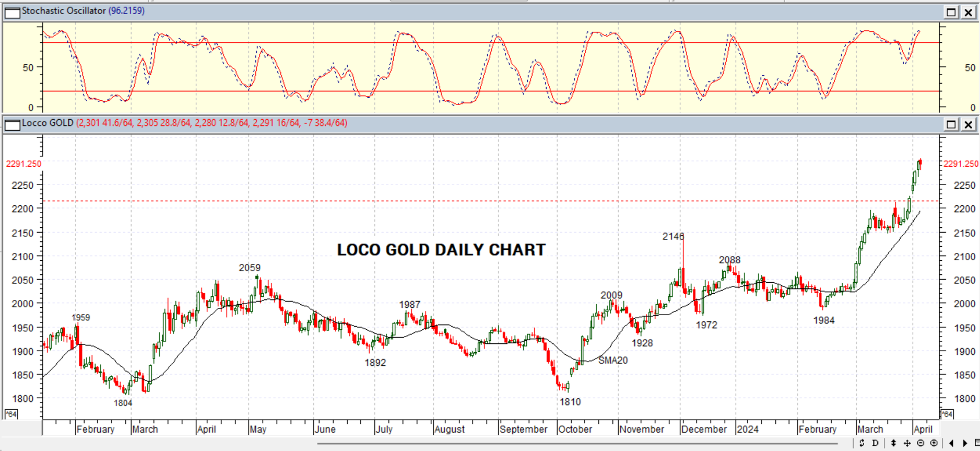Close the Stochastic Oscillator pane
The height and width of the screenshot is (451, 980).
pos(969,12)
